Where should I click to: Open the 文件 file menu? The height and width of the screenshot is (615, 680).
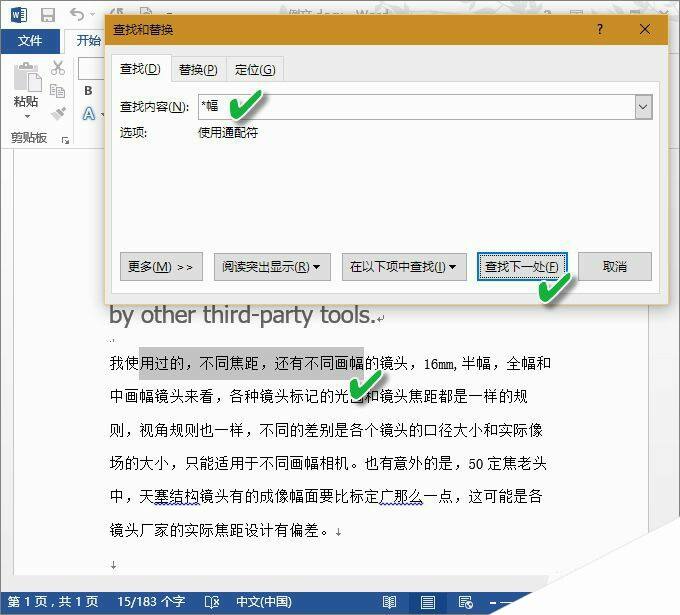tap(30, 41)
